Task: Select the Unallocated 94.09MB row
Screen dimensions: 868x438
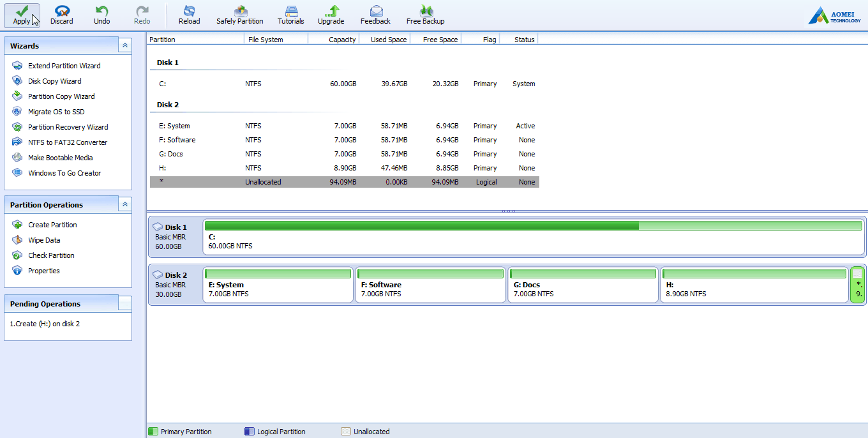Action: pos(345,182)
